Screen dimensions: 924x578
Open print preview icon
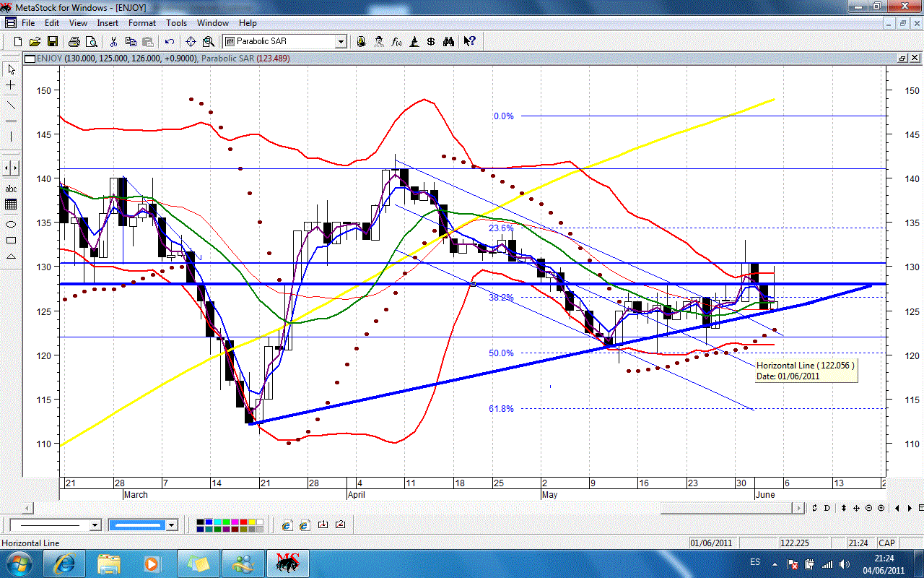click(x=92, y=42)
